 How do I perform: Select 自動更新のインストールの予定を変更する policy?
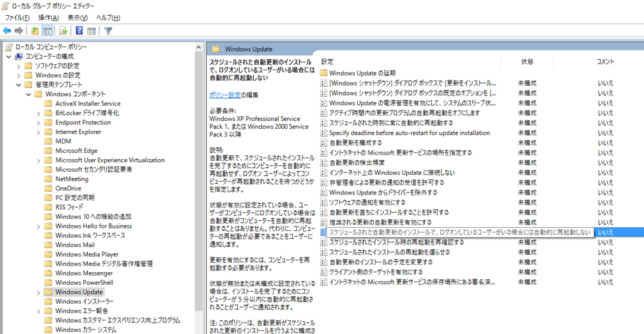(380, 262)
